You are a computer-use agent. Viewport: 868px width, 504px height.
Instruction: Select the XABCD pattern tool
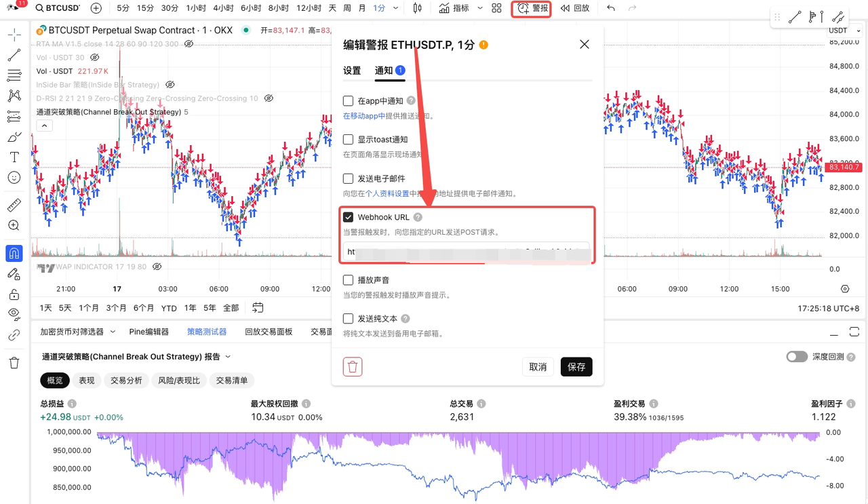click(14, 96)
